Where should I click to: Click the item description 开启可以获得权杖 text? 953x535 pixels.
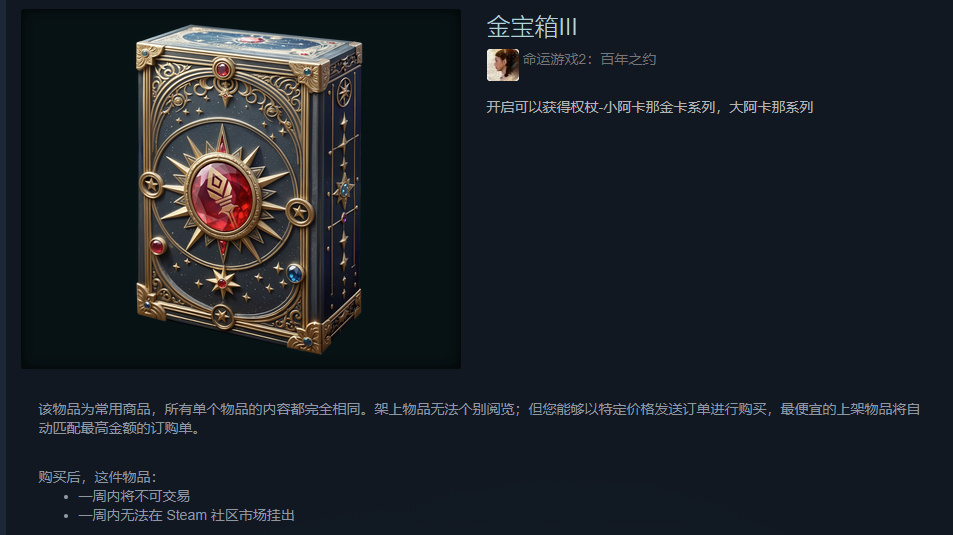coord(649,108)
